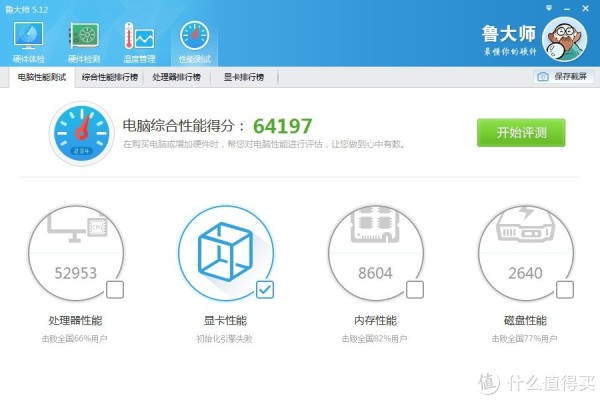Click the 初始化引擎失败 text
Screen dimensions: 600x400
pos(224,339)
